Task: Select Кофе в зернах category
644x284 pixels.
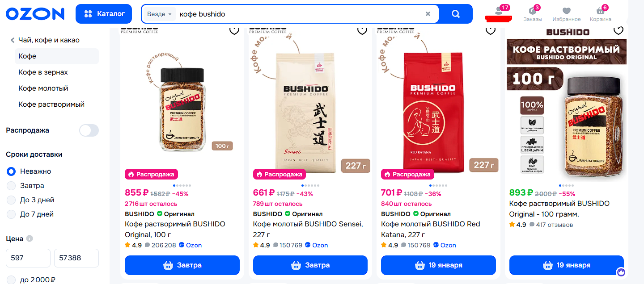Action: click(x=43, y=72)
